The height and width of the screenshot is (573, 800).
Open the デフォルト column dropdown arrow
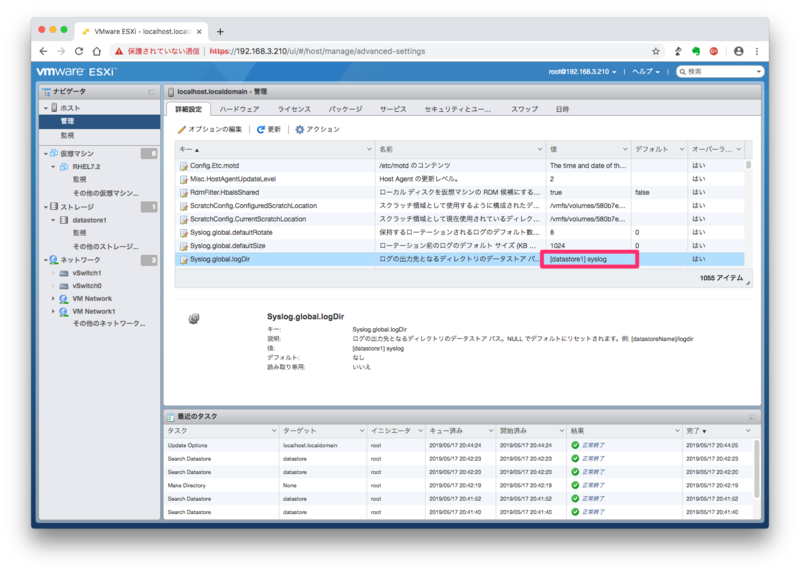pyautogui.click(x=682, y=150)
